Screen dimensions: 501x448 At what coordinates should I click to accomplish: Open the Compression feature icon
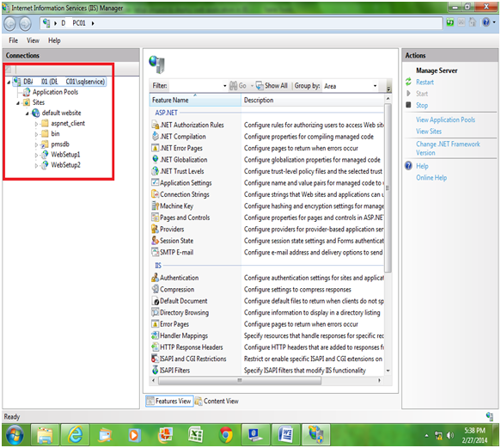click(x=156, y=289)
